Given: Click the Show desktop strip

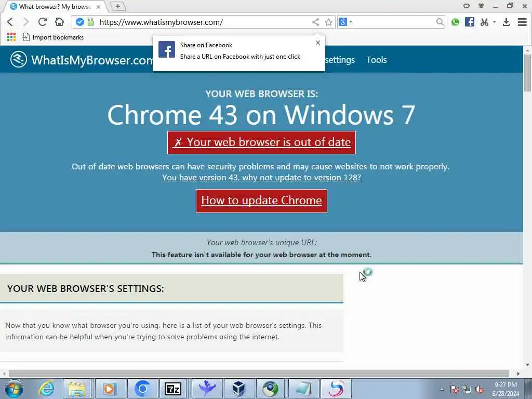Looking at the screenshot, I should 529,389.
